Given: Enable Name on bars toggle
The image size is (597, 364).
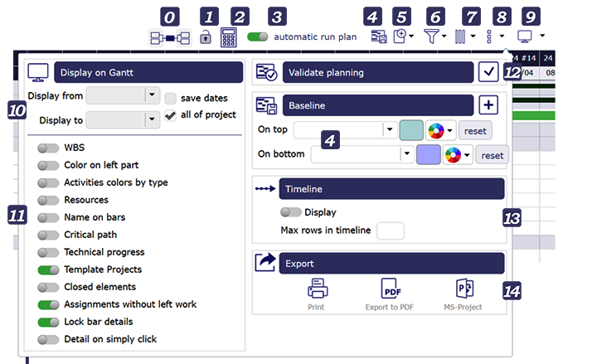Looking at the screenshot, I should point(48,218).
